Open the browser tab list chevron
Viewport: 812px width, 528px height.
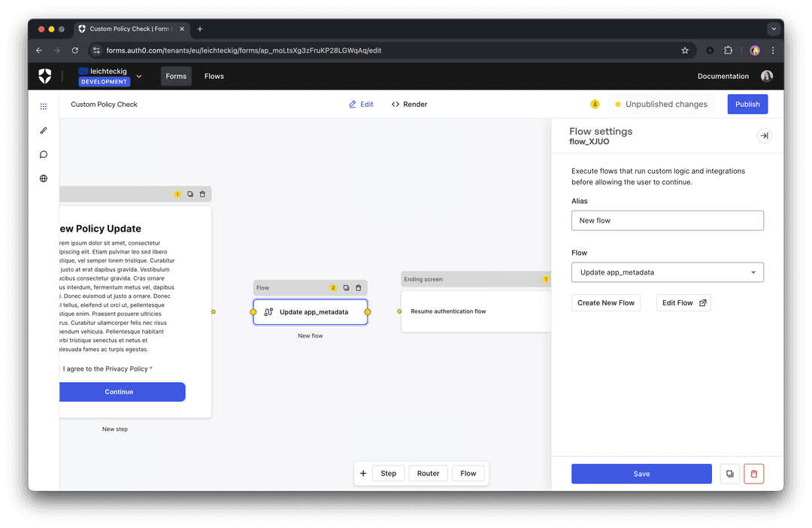pyautogui.click(x=774, y=29)
